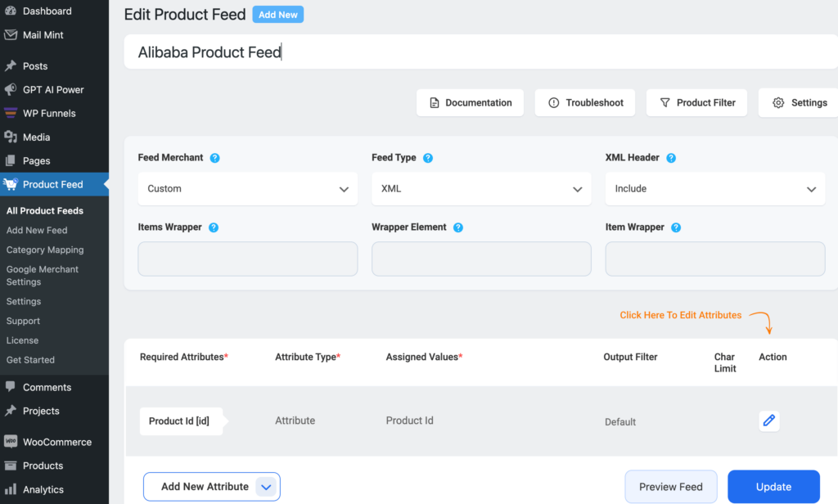The height and width of the screenshot is (504, 838).
Task: Click the Add New Attribute button
Action: click(x=212, y=487)
